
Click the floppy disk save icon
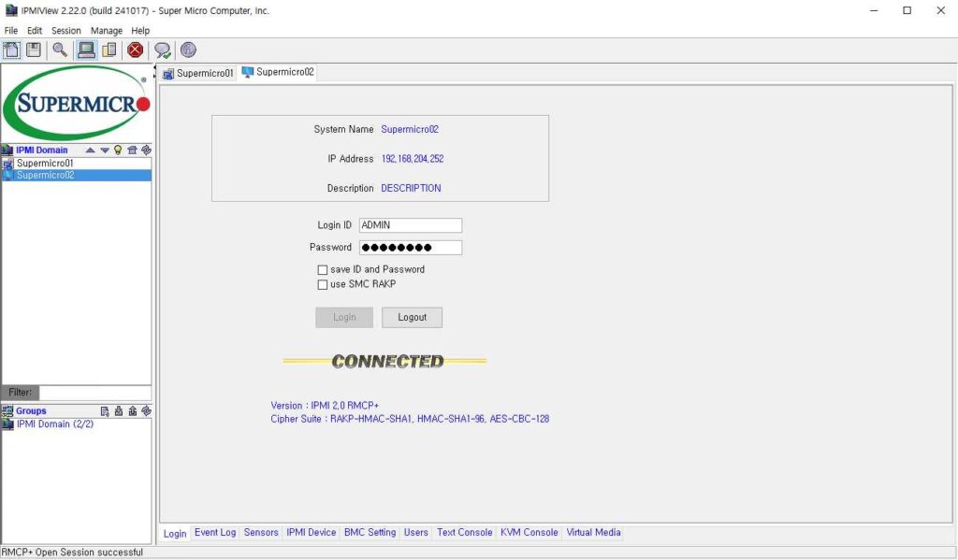[x=34, y=50]
